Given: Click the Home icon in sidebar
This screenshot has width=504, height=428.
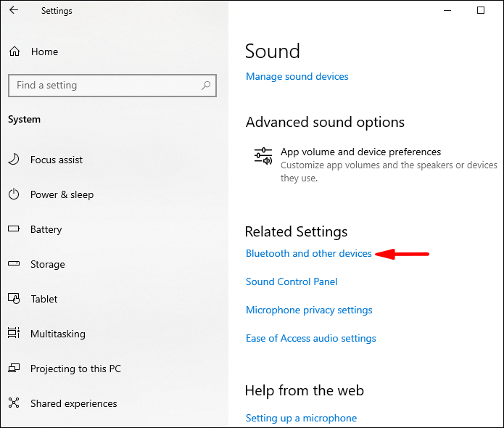Looking at the screenshot, I should pyautogui.click(x=14, y=52).
